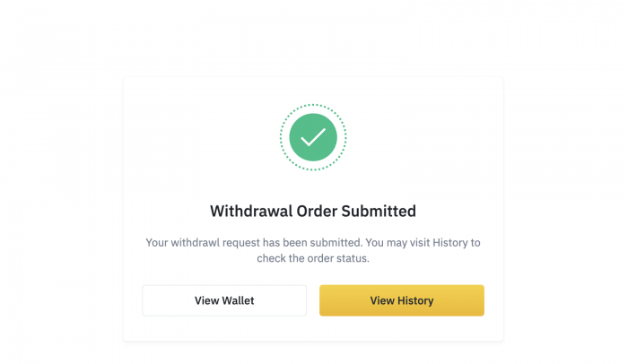The width and height of the screenshot is (628, 364).
Task: Click the View History button
Action: tap(402, 300)
